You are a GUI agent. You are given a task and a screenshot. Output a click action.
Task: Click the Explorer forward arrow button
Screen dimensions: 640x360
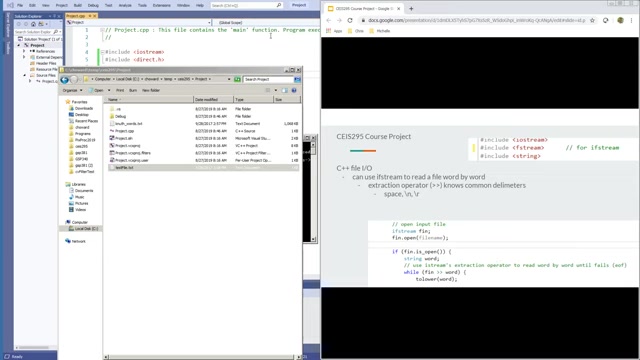pos(74,80)
